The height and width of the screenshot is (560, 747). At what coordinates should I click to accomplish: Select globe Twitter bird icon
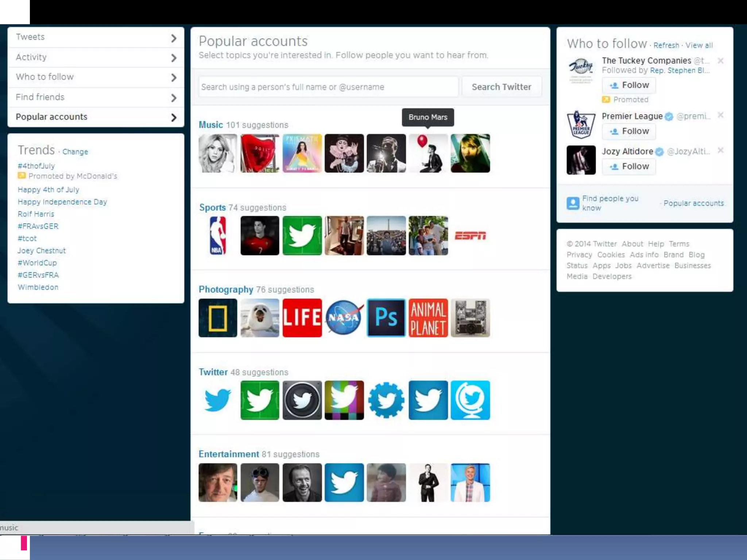click(470, 400)
